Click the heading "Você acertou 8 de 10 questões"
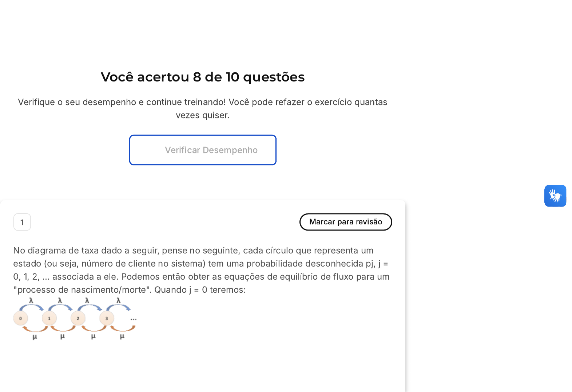The height and width of the screenshot is (392, 572). (x=203, y=77)
